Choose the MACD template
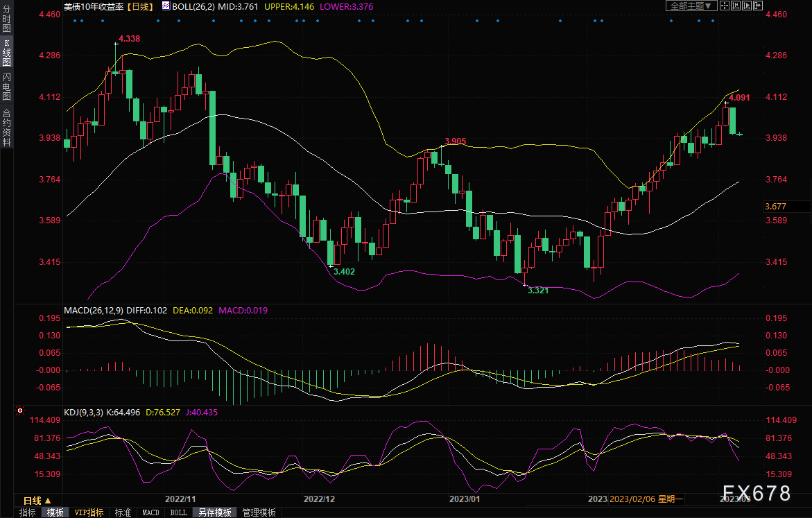Viewport: 812px width, 518px height. pos(150,512)
